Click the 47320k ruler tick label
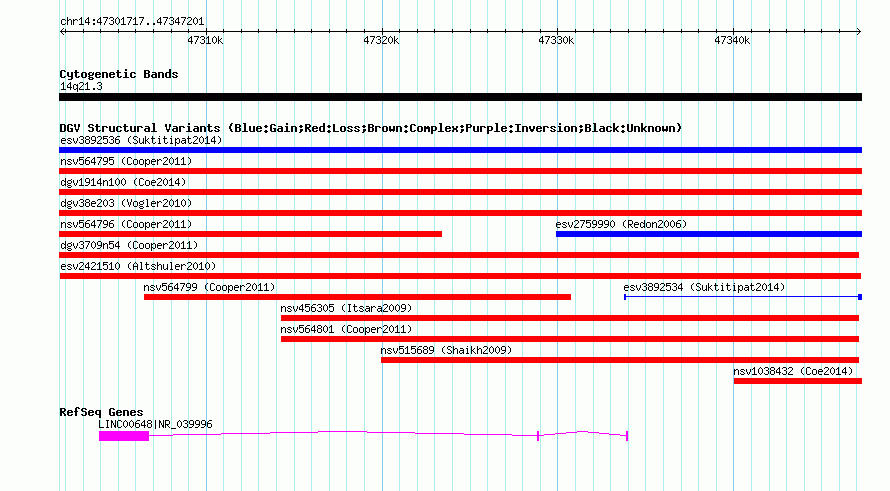The height and width of the screenshot is (491, 890). click(x=381, y=40)
